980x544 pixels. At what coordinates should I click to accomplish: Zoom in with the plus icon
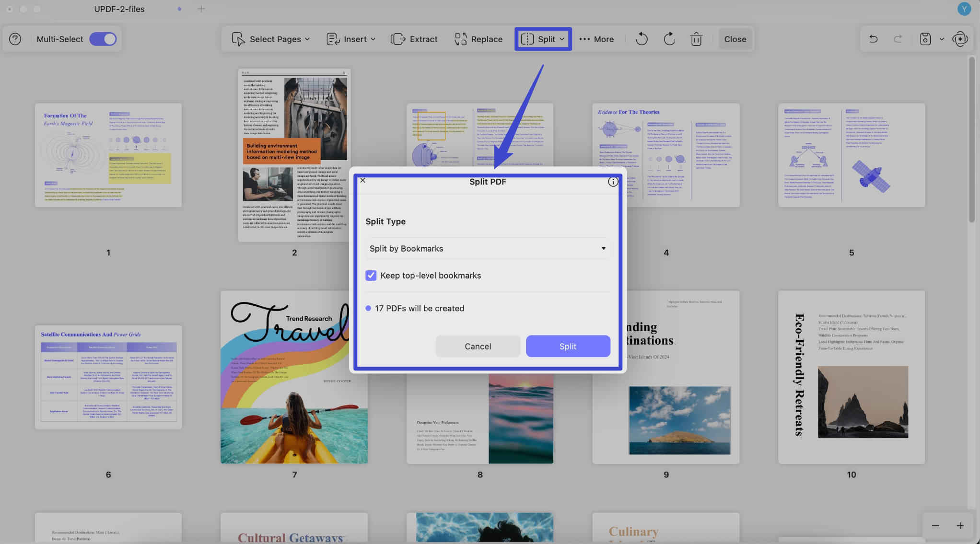point(960,526)
